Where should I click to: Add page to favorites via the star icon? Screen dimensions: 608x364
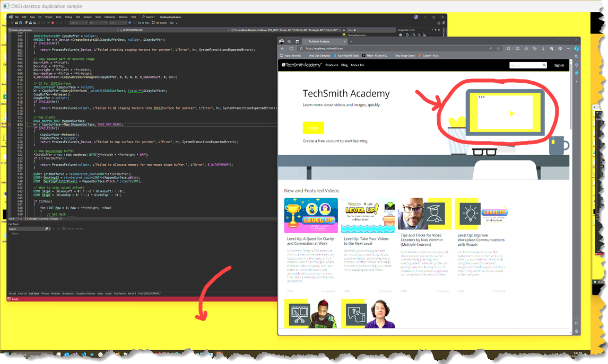pos(499,48)
